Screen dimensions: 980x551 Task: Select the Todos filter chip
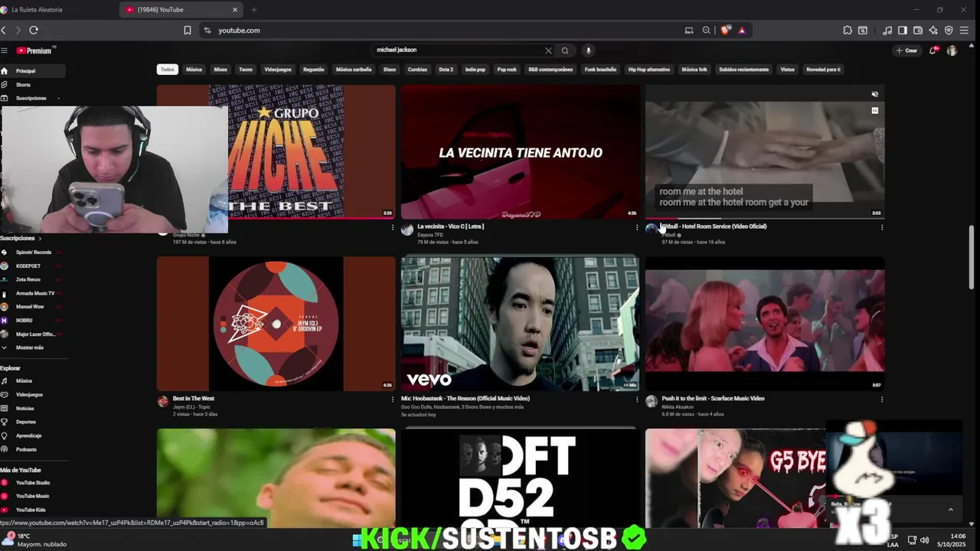[x=168, y=70]
